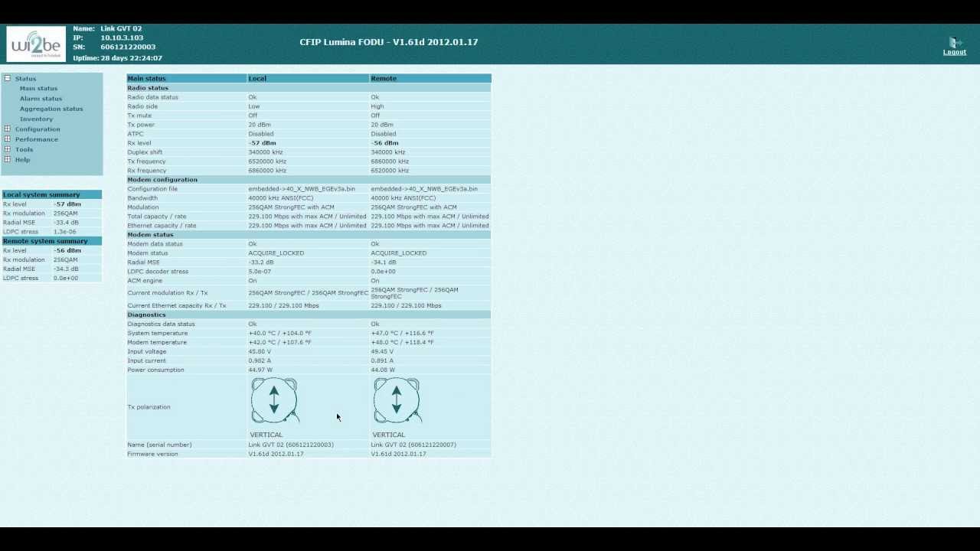
Task: Click Local Input voltage 45.80 V
Action: point(260,352)
